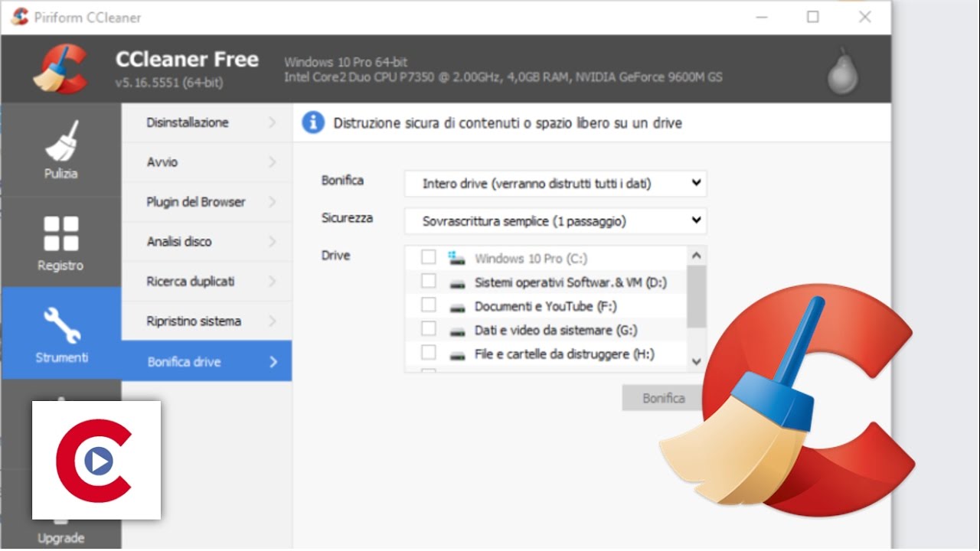
Task: Click the Dati e video (G:) drive icon
Action: (457, 331)
